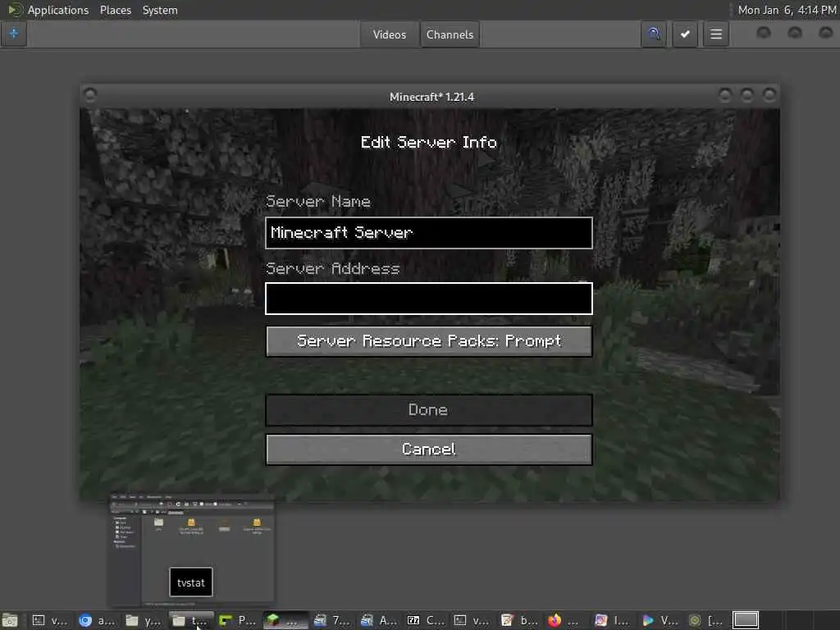840x630 pixels.
Task: Click the show desktop icon in taskbar
Action: (x=10, y=620)
